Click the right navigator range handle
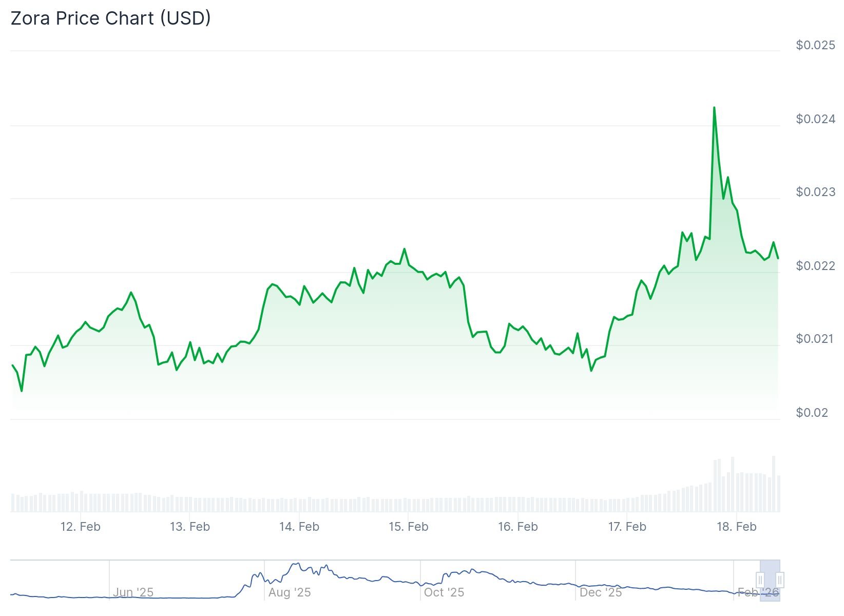The image size is (844, 616). click(x=779, y=581)
